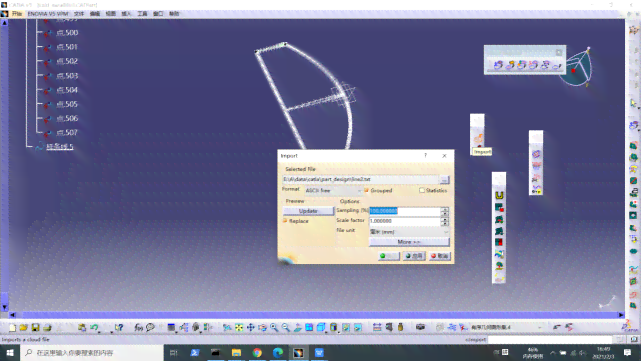642x361 pixels.
Task: Activate the Pan arrows tool
Action: coord(251,327)
